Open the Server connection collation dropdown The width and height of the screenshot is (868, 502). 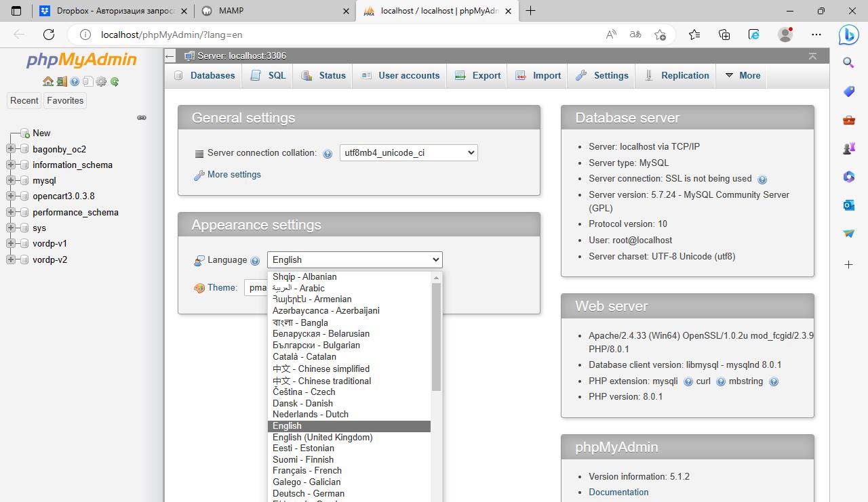[408, 152]
